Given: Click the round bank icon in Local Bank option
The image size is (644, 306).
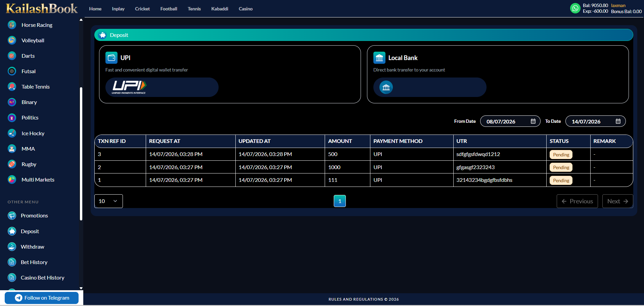Looking at the screenshot, I should point(386,87).
